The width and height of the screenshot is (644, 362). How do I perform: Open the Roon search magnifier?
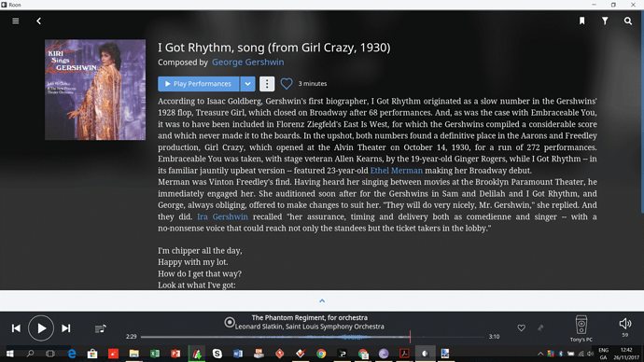tap(628, 21)
